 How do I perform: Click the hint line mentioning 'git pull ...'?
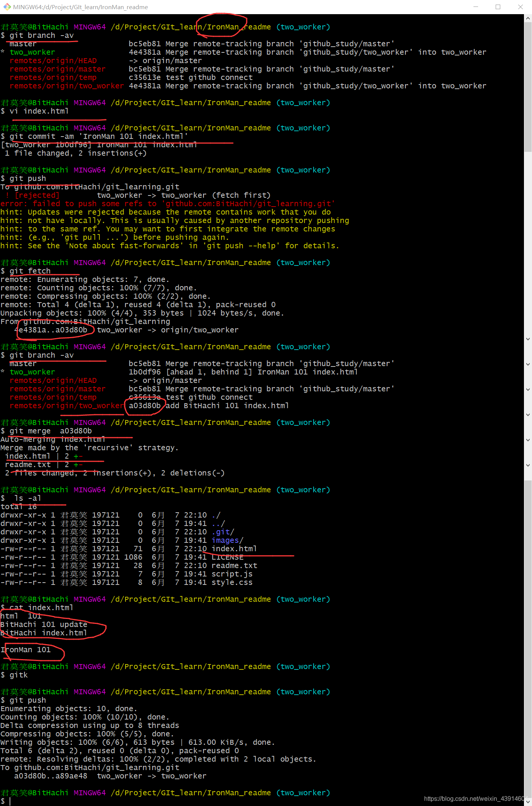[115, 237]
